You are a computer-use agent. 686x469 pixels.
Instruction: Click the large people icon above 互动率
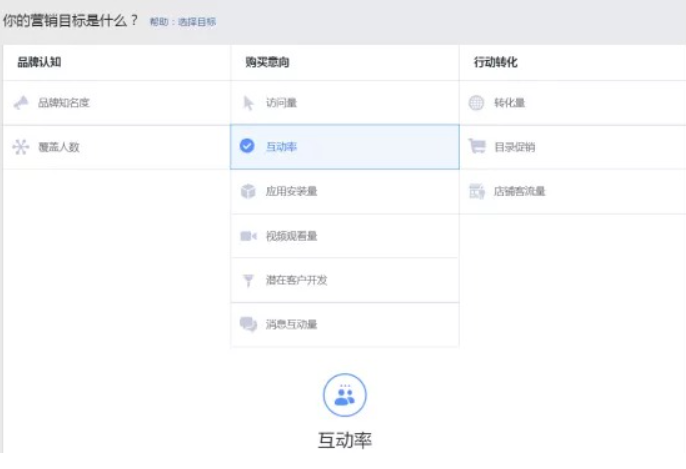coord(345,395)
